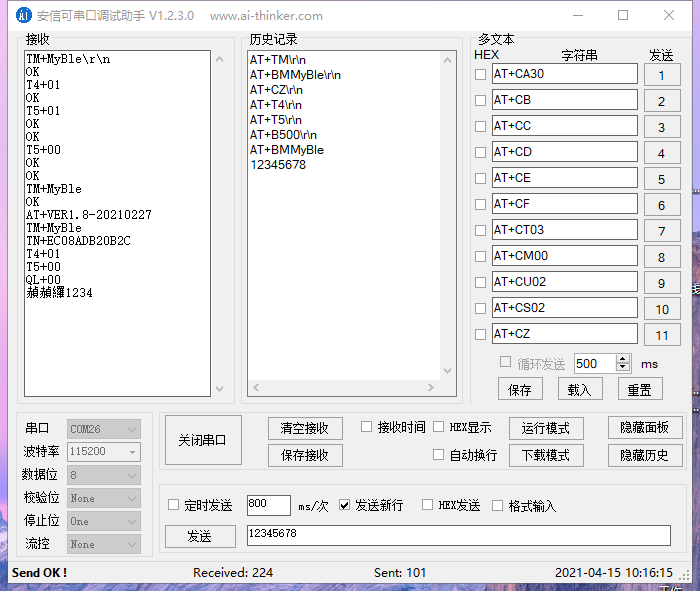This screenshot has width=700, height=591.
Task: Enable HEX checkbox for AT+CA30 row
Action: click(x=480, y=74)
